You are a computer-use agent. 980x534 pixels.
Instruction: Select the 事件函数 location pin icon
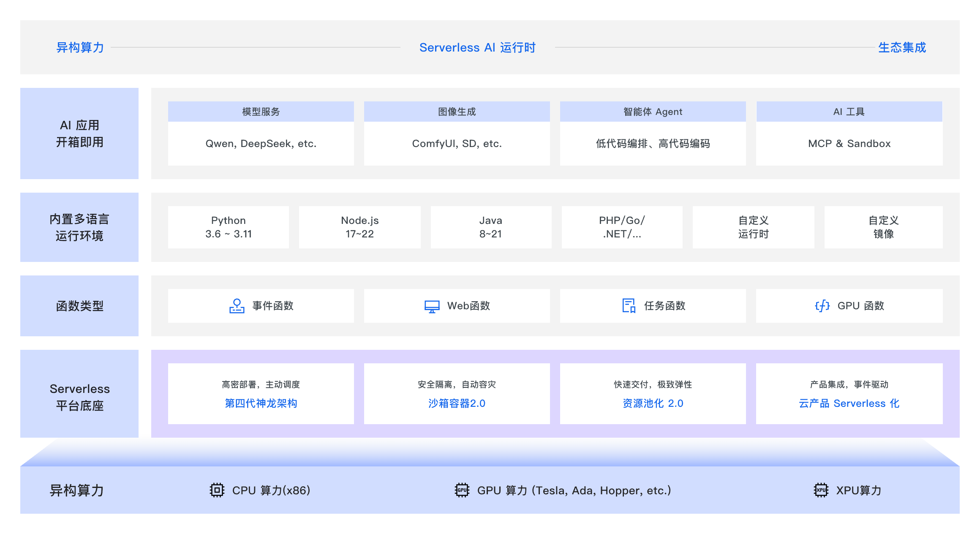pyautogui.click(x=237, y=305)
